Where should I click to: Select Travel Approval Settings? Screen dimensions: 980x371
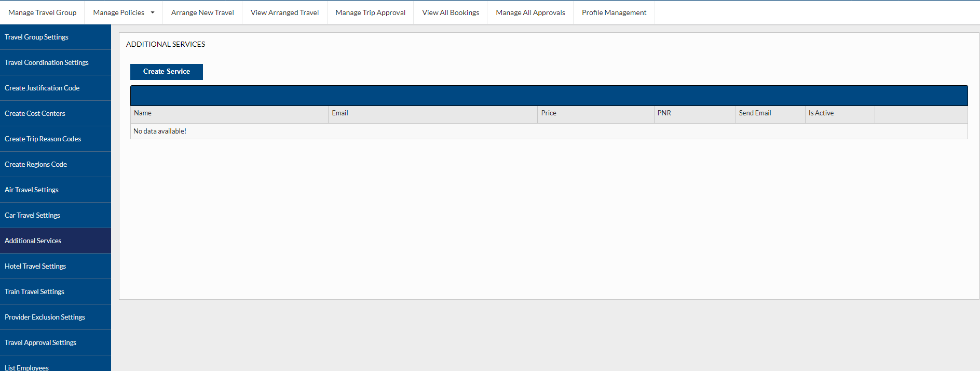(56, 342)
